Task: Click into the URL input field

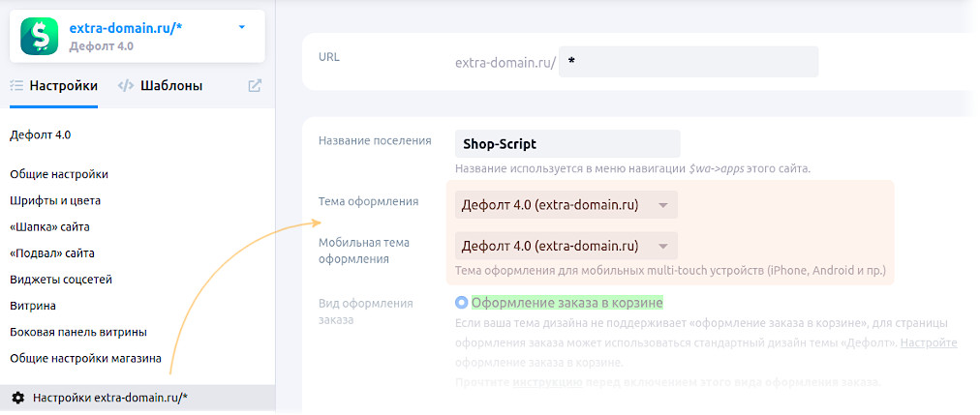Action: click(689, 62)
